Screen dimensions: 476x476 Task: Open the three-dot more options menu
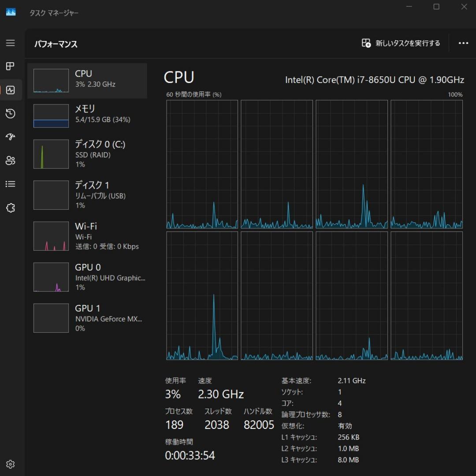463,43
